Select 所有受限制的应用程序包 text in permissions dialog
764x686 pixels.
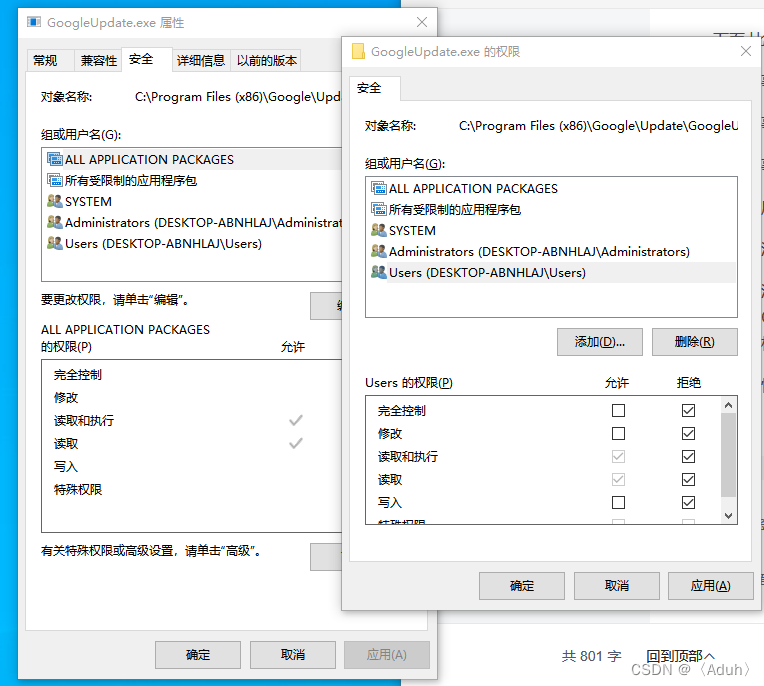tap(455, 210)
